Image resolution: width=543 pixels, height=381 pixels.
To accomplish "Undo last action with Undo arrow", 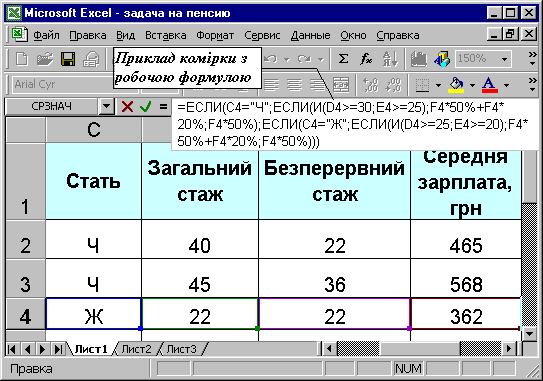I will (270, 59).
